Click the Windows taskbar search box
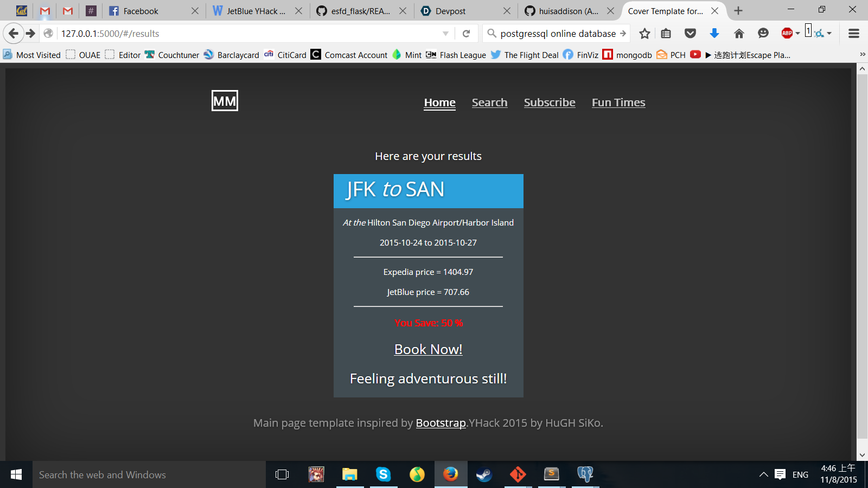This screenshot has width=868, height=488. point(149,474)
